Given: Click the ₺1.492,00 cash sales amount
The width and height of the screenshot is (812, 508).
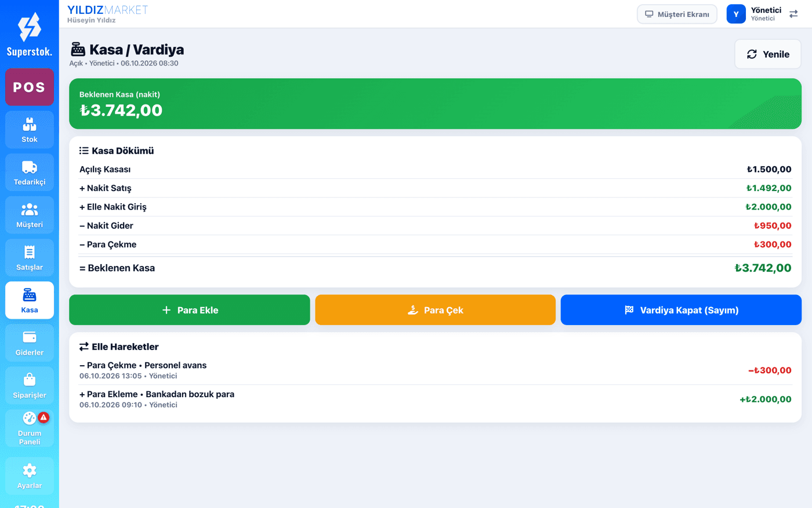Looking at the screenshot, I should pyautogui.click(x=768, y=188).
